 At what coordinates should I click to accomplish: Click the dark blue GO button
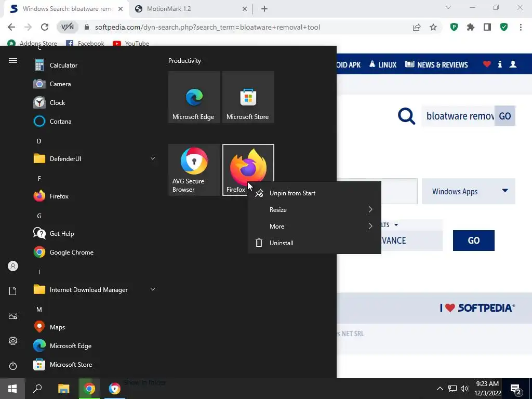point(474,241)
